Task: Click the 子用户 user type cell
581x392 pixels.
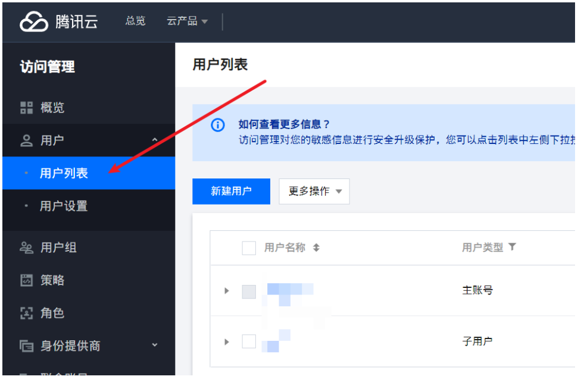Action: [477, 341]
